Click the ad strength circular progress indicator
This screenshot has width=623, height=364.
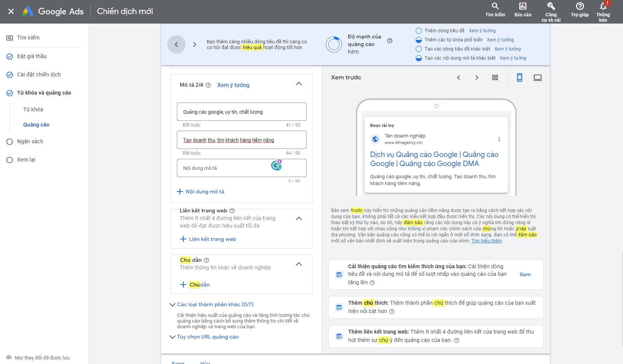point(334,44)
